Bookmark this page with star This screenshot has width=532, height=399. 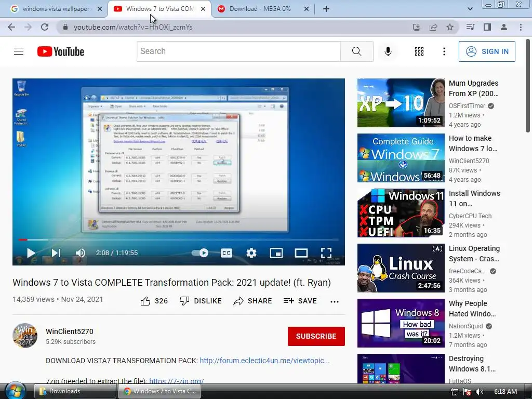450,27
